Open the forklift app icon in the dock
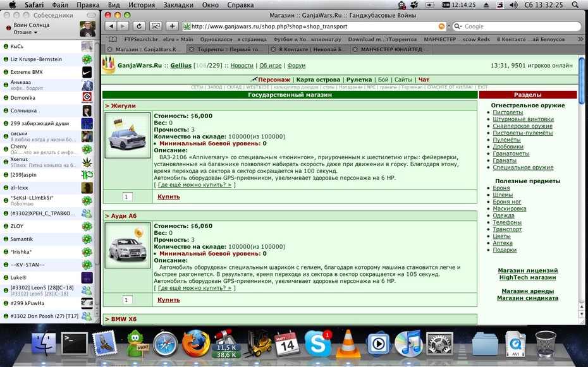The image size is (588, 367). (258, 343)
